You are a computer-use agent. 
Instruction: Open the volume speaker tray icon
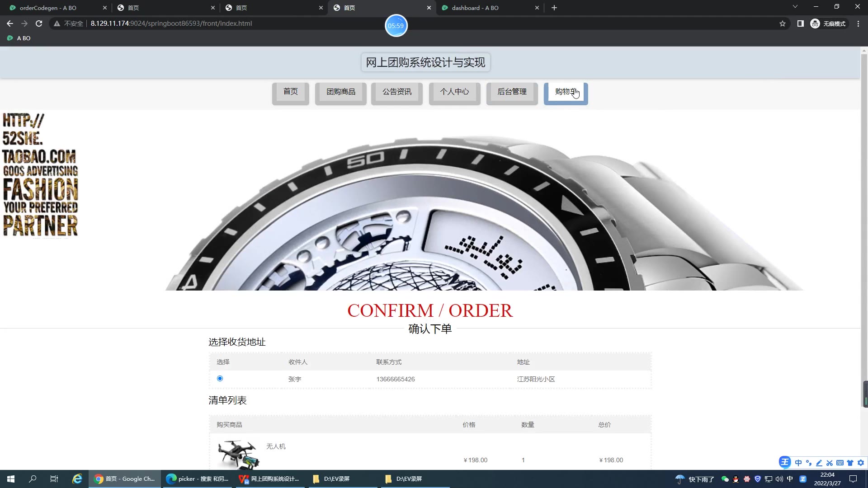click(779, 479)
